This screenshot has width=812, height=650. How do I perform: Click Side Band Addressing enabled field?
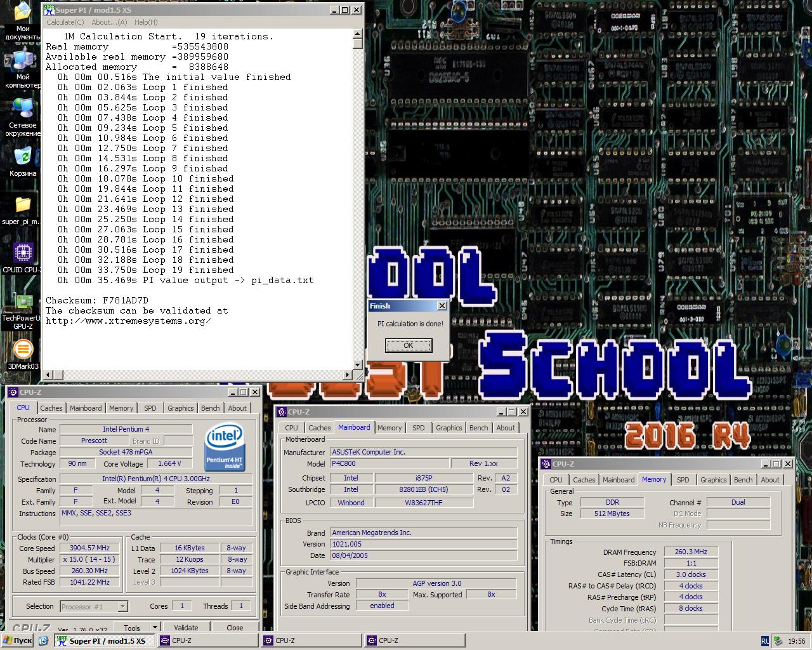click(x=382, y=606)
